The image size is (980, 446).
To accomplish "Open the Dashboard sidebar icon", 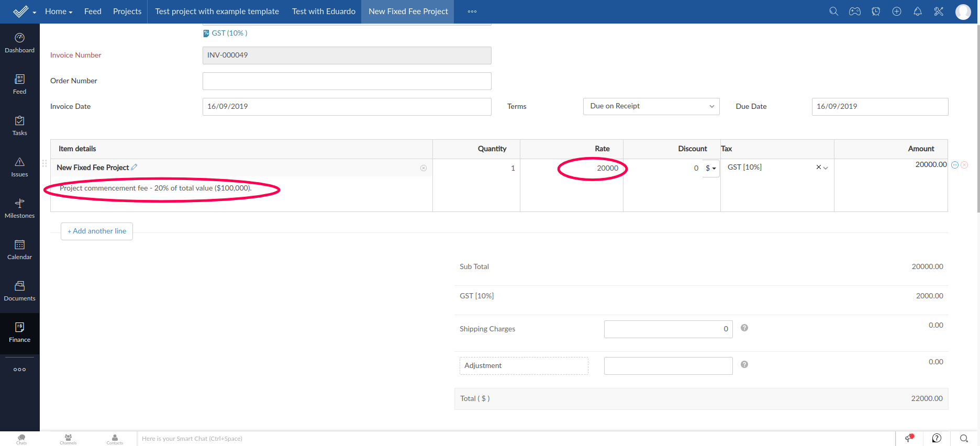I will 19,43.
